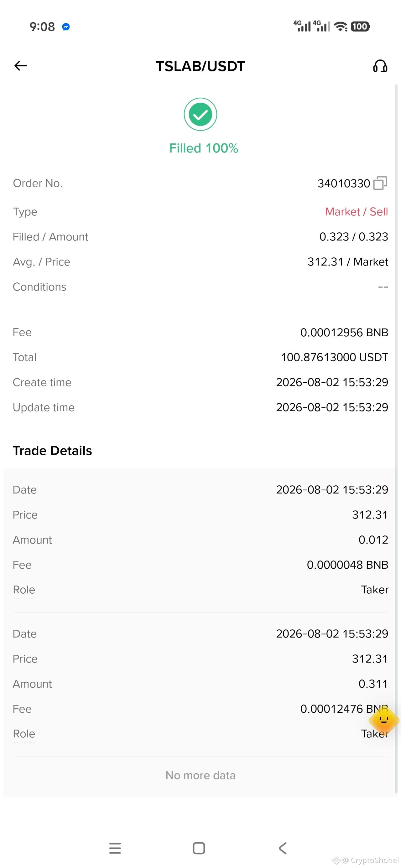The width and height of the screenshot is (401, 868).
Task: Tap the Market / Sell type value
Action: point(357,212)
